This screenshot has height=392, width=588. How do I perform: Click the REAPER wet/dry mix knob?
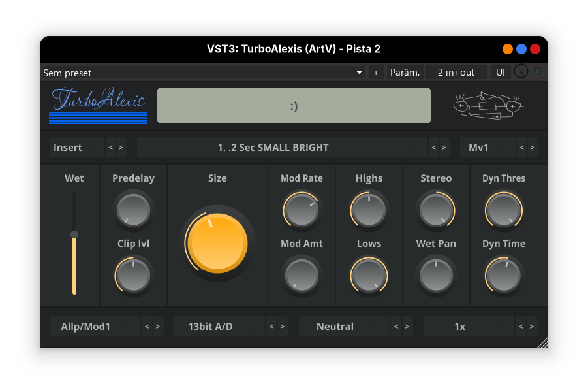pos(520,73)
